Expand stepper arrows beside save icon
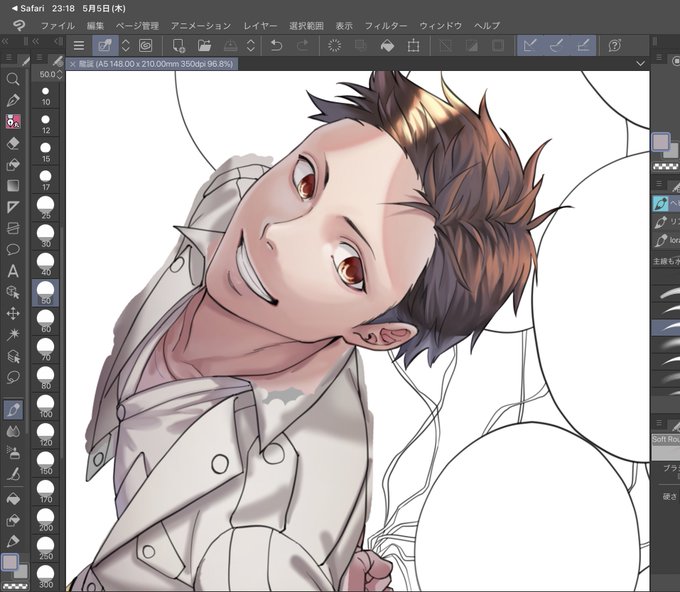The width and height of the screenshot is (680, 592). (x=251, y=46)
